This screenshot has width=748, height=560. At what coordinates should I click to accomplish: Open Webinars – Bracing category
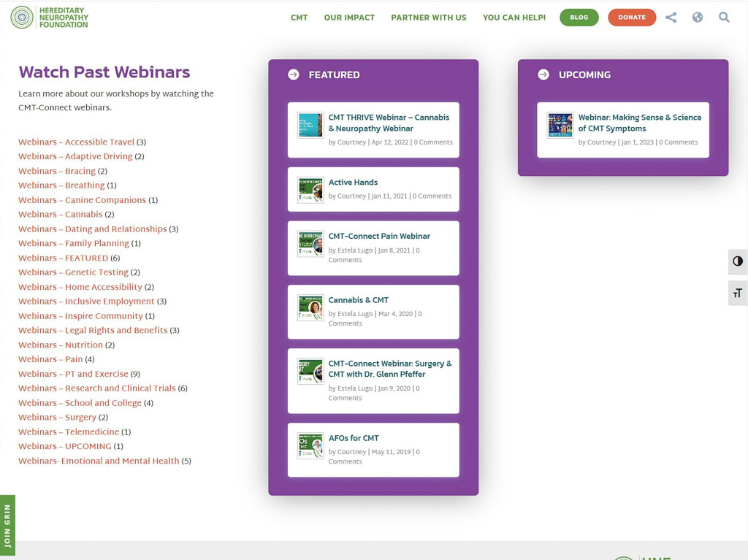tap(57, 171)
